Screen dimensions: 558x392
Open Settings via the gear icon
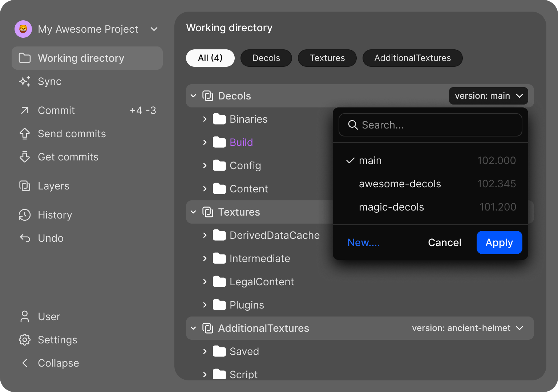click(25, 340)
